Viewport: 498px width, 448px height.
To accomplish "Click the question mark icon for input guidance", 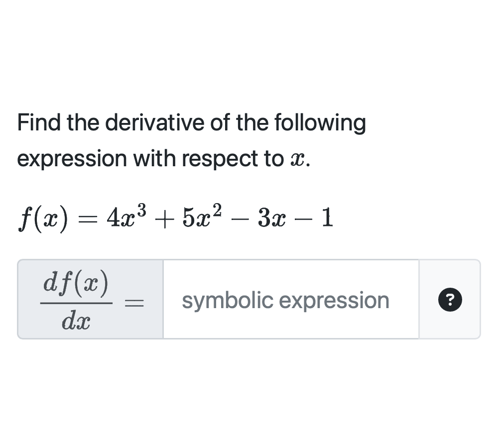I will pyautogui.click(x=450, y=300).
